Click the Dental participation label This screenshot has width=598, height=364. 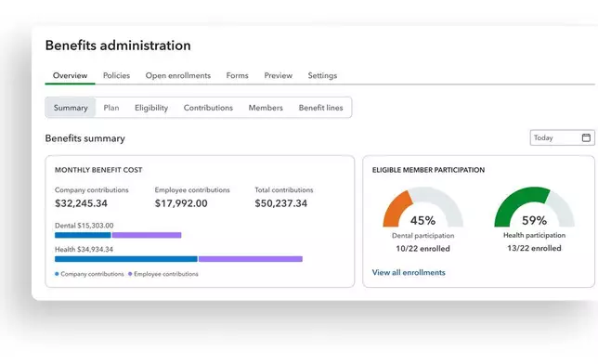(422, 236)
